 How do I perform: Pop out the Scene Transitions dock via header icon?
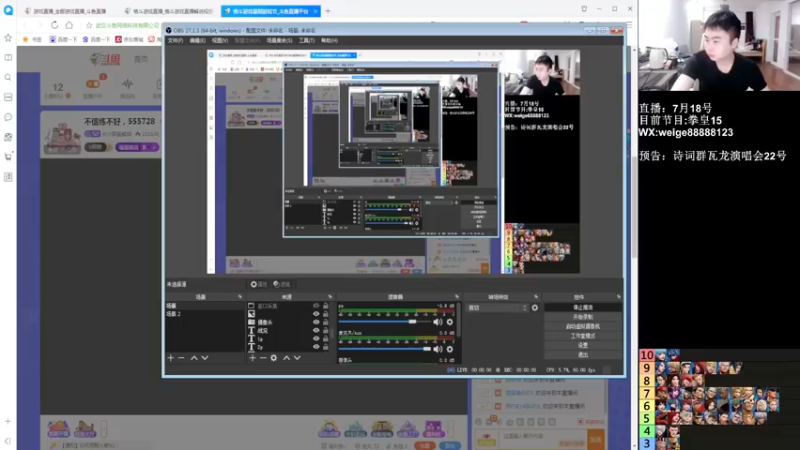coord(536,297)
